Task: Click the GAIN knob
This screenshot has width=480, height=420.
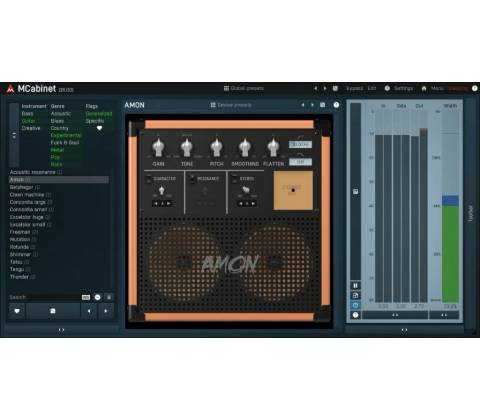Action: 158,148
